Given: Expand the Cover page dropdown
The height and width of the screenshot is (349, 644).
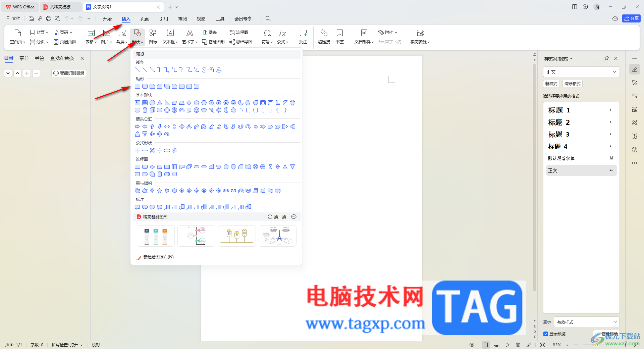Looking at the screenshot, I should 39,33.
